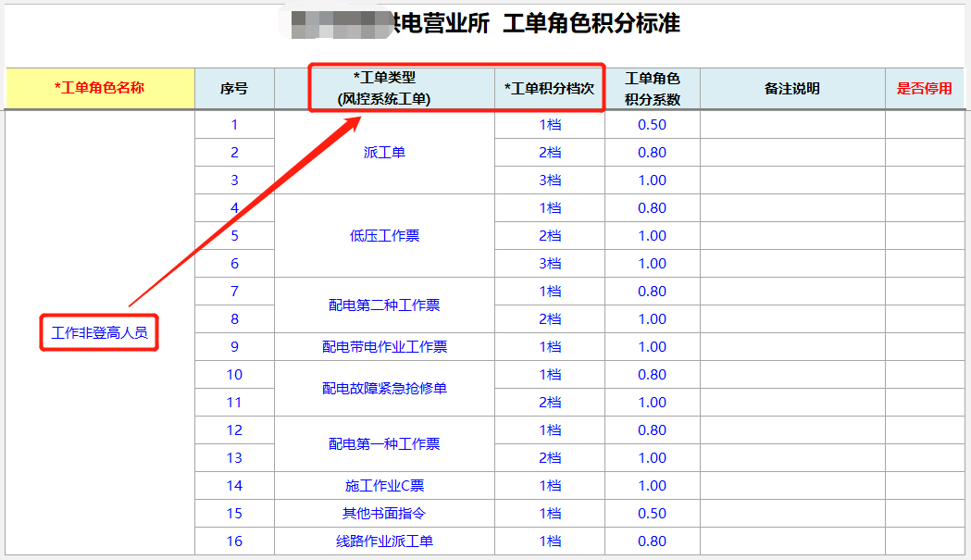Click the 是否停用 column header
Image resolution: width=971 pixels, height=560 pixels.
[923, 89]
